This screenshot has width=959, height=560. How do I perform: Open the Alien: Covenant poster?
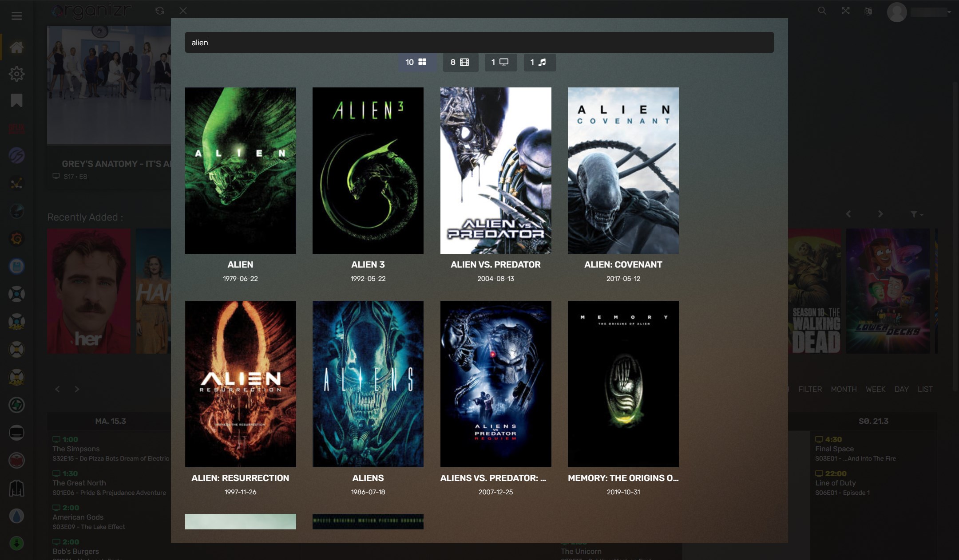623,170
